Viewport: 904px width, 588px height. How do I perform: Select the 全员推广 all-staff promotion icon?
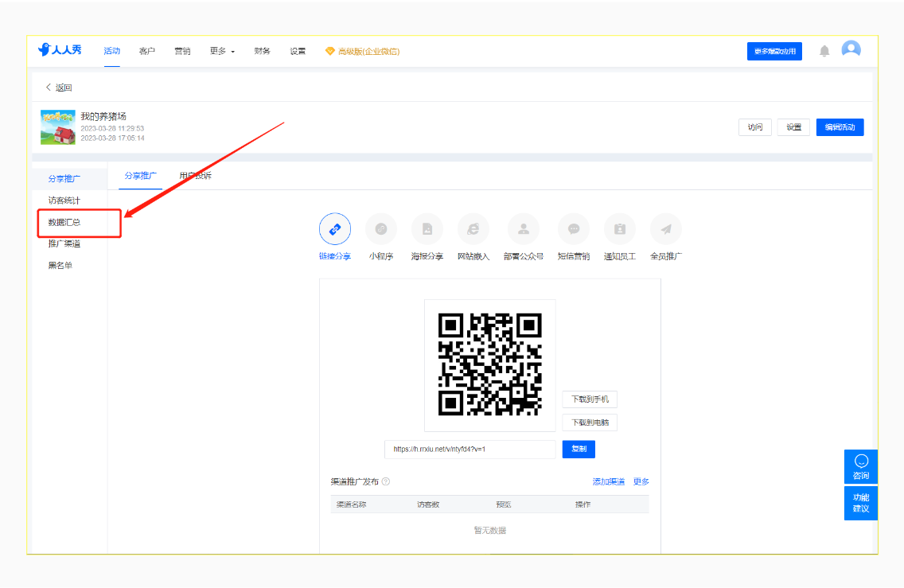coord(666,229)
